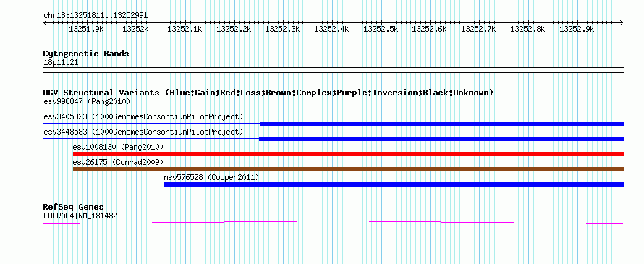Open variant nsv576528 (Cooper2011) label
644x264 pixels.
pos(211,177)
